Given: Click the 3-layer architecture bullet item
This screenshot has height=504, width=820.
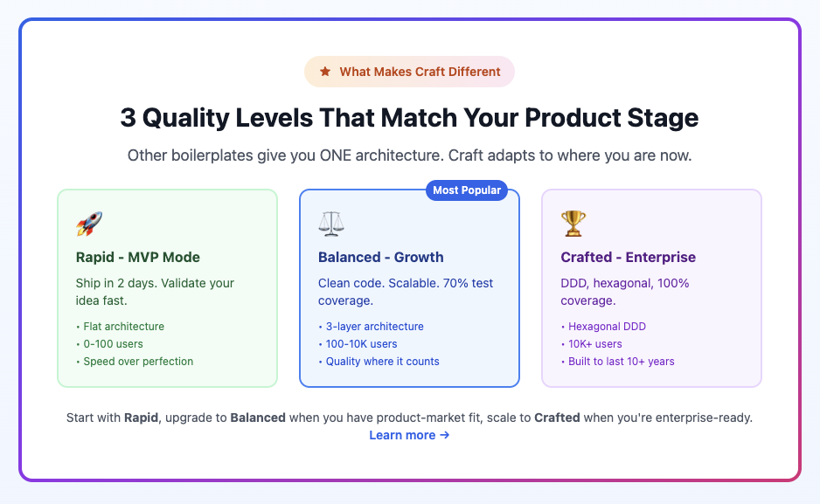Looking at the screenshot, I should (372, 327).
